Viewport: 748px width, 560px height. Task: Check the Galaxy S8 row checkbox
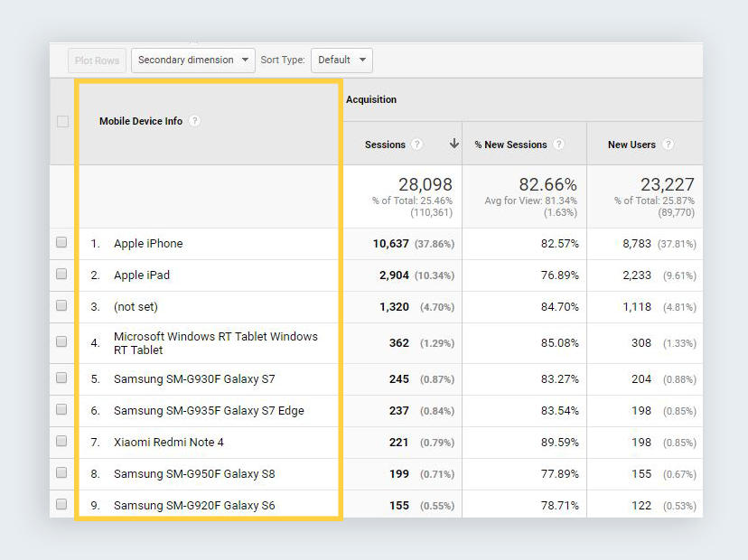coord(61,472)
